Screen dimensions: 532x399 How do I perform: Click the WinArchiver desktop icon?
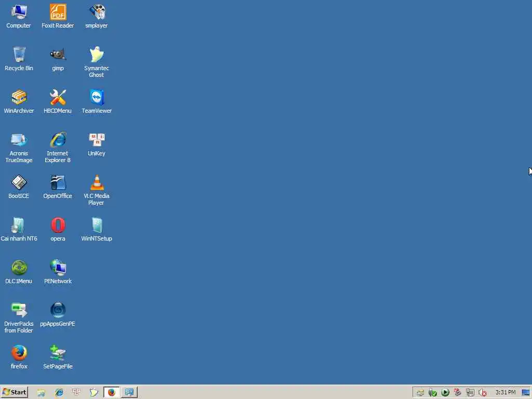coord(19,102)
